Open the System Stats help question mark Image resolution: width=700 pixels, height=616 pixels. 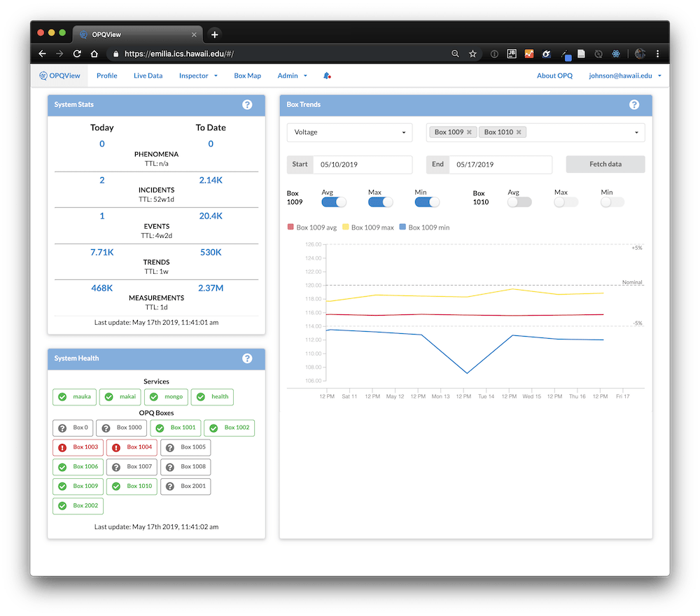click(x=248, y=104)
